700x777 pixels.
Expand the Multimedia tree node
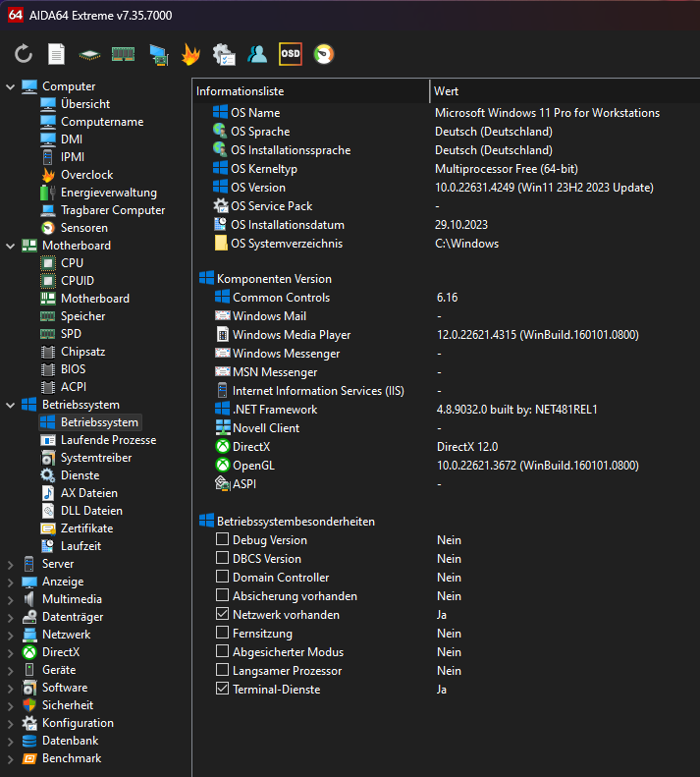pyautogui.click(x=10, y=599)
